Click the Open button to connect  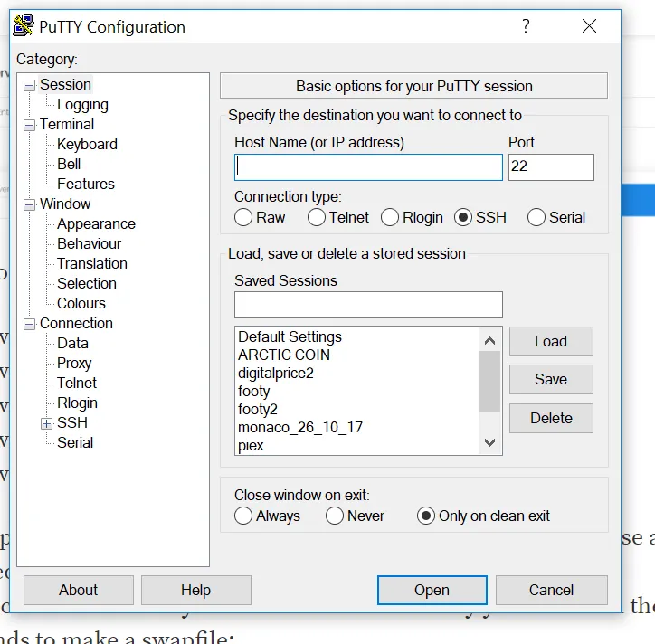(432, 590)
